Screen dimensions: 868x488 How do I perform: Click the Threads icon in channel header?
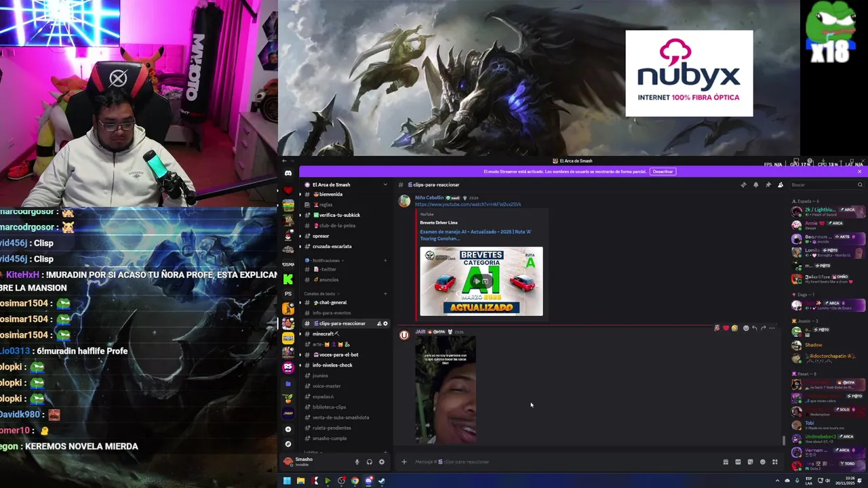743,184
